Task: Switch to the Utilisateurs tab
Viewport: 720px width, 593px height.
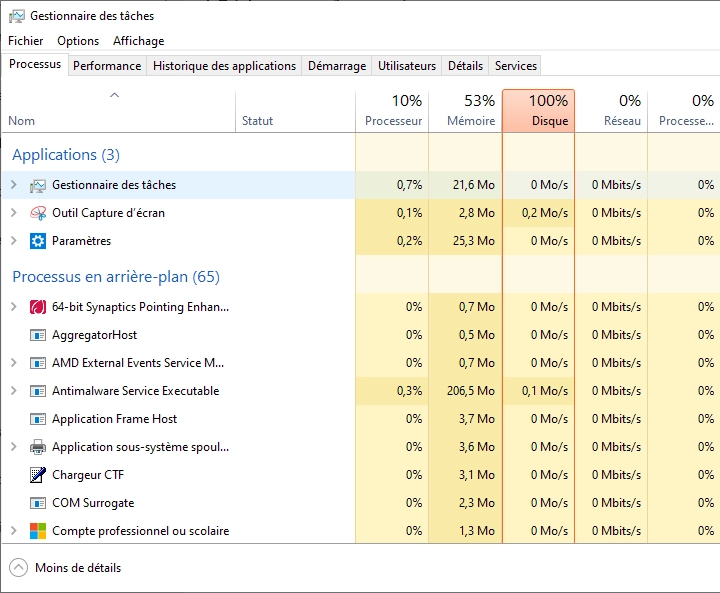Action: [407, 66]
